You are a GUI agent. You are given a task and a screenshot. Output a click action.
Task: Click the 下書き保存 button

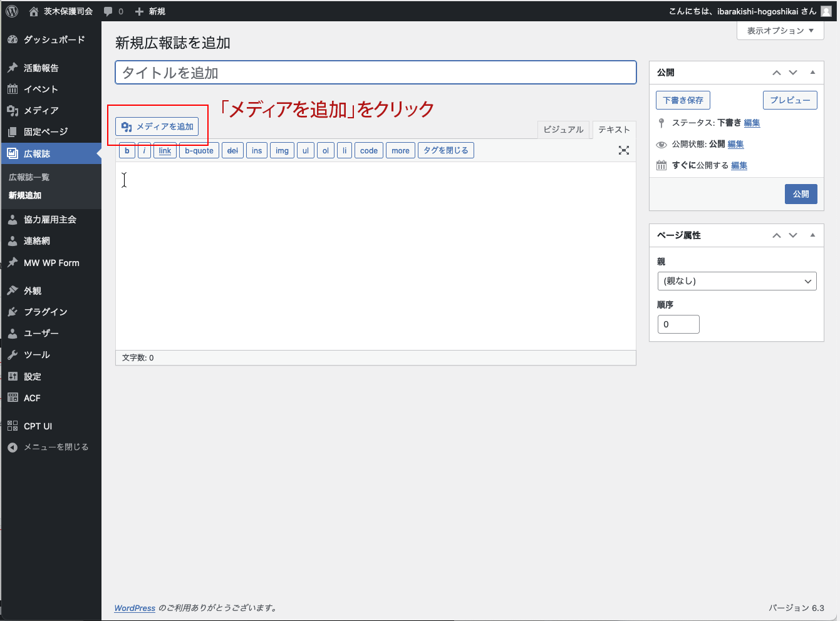pyautogui.click(x=683, y=100)
